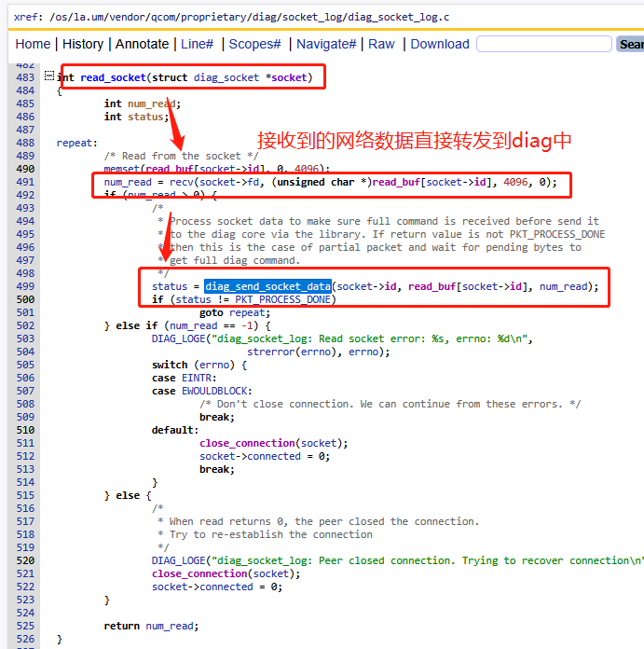
Task: Open line number 483 link
Action: 25,77
